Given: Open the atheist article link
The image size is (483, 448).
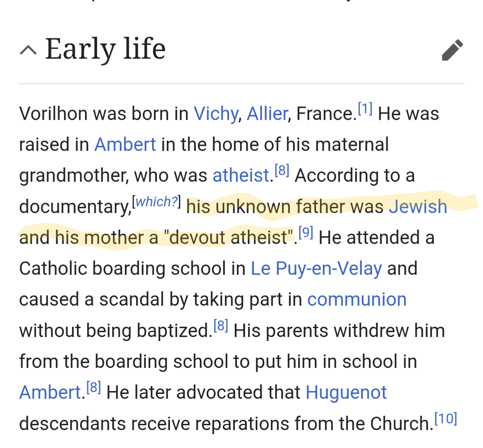Looking at the screenshot, I should (x=241, y=175).
